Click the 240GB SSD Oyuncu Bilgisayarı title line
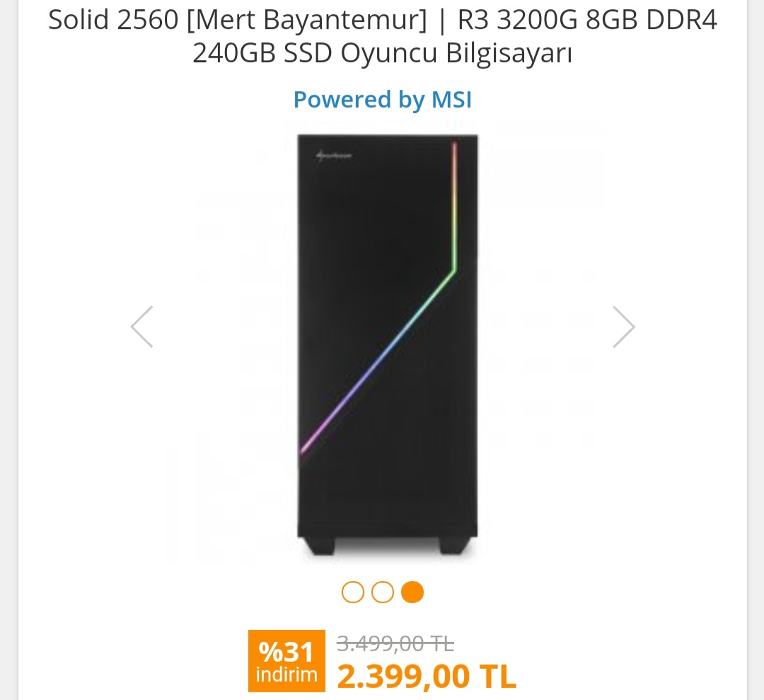 point(382,54)
